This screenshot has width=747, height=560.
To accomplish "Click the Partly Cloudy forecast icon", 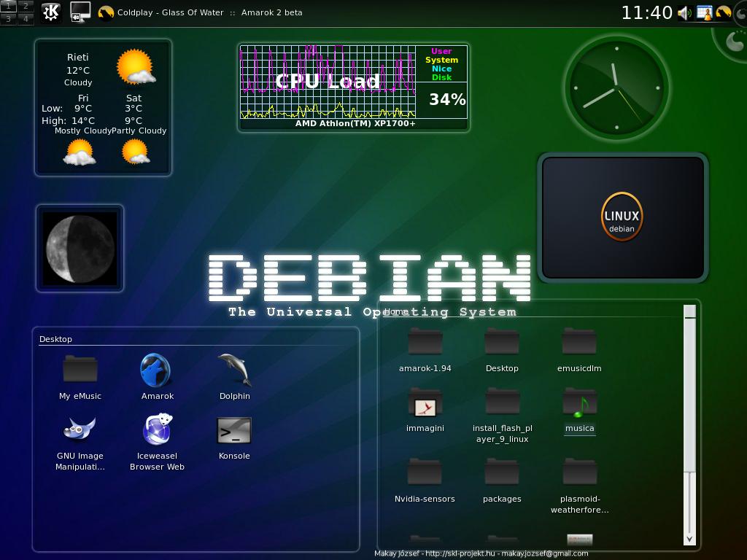I will tap(135, 152).
